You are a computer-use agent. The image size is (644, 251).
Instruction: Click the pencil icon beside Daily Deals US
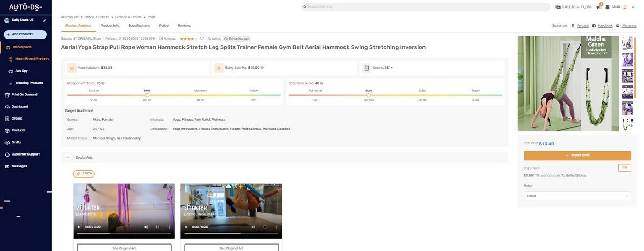click(x=45, y=20)
